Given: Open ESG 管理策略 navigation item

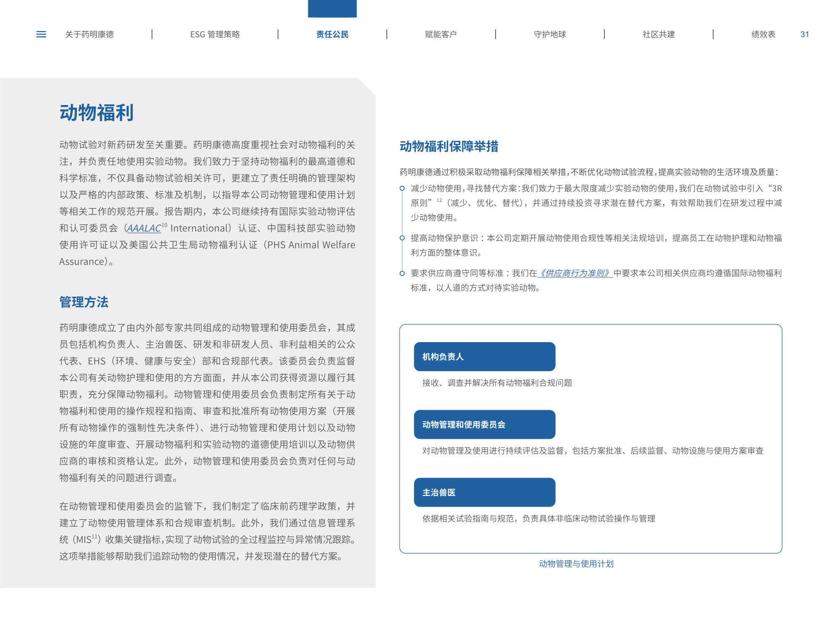Looking at the screenshot, I should (215, 34).
